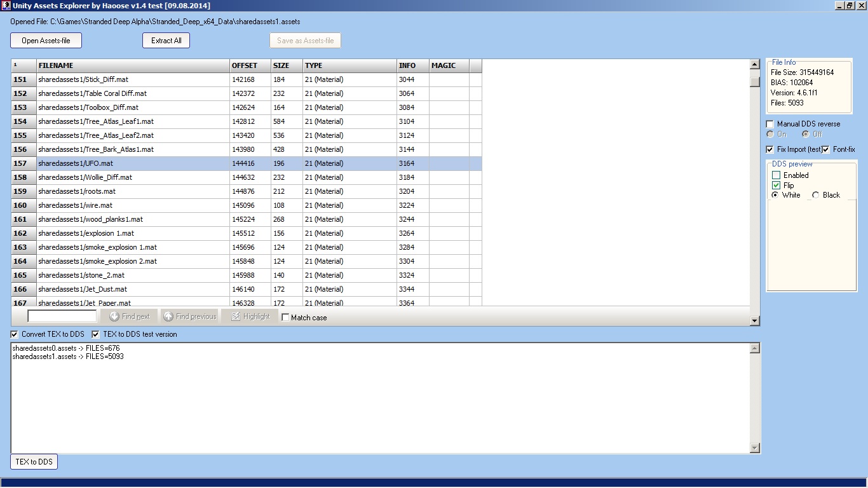The height and width of the screenshot is (488, 868).
Task: Sort list by FILENAME column header
Action: click(x=133, y=65)
